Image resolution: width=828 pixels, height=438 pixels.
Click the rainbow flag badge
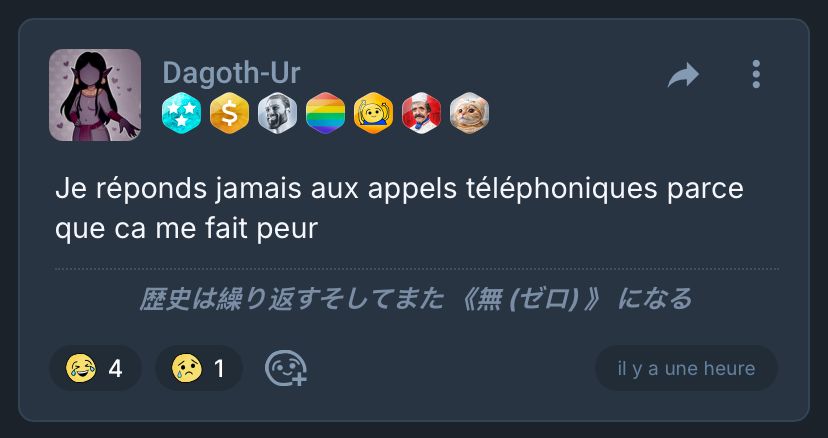(325, 113)
